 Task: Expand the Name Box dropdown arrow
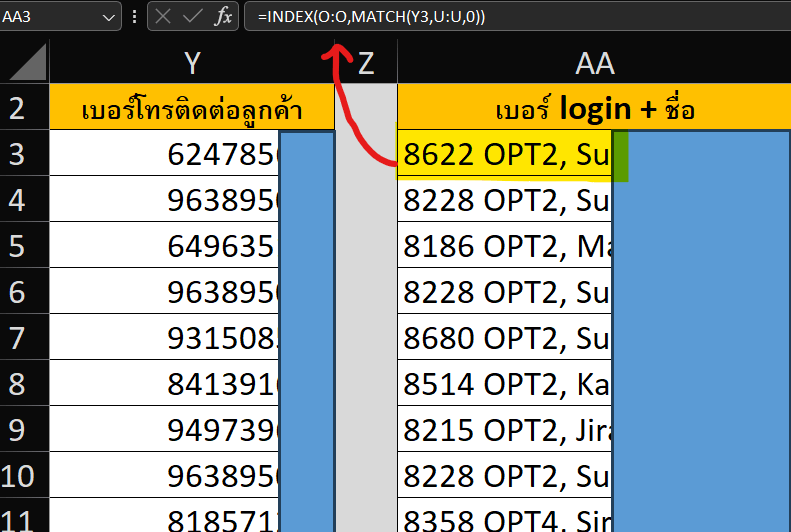pos(109,17)
